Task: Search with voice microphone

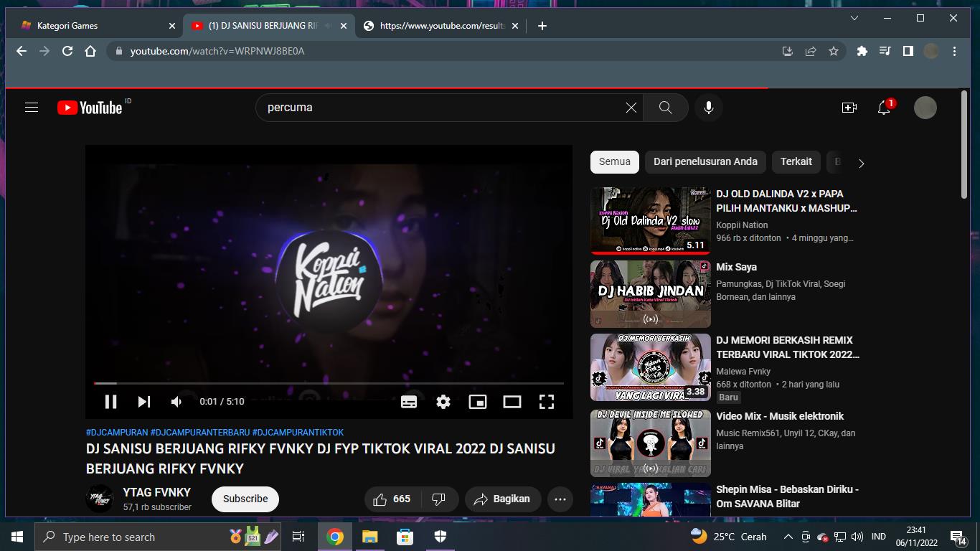Action: (x=709, y=108)
